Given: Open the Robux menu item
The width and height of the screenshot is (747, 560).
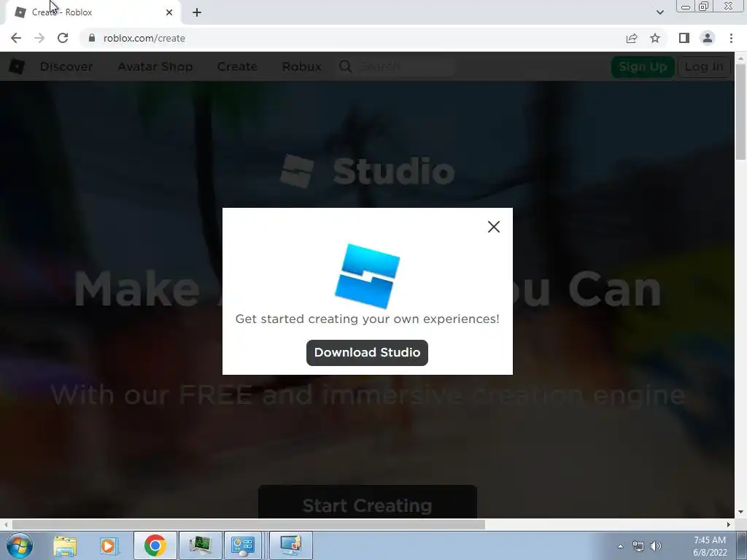Looking at the screenshot, I should point(301,66).
